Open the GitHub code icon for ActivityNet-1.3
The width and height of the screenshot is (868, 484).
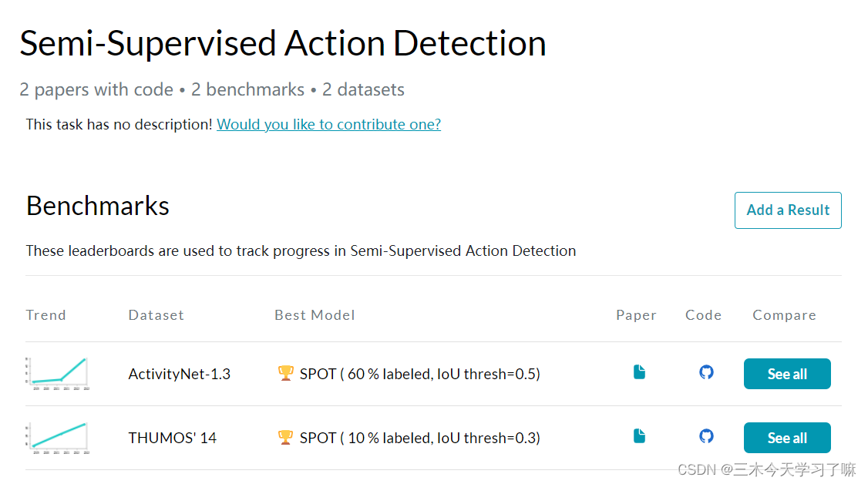point(706,372)
